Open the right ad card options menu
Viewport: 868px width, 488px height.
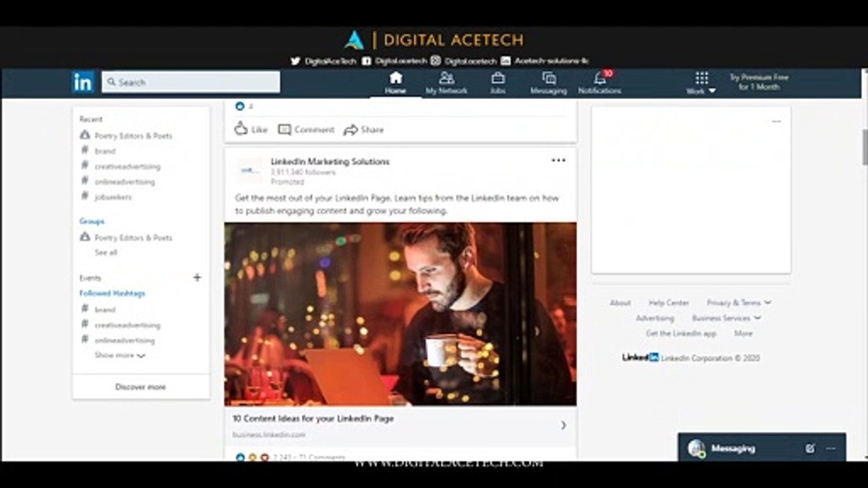pyautogui.click(x=776, y=121)
